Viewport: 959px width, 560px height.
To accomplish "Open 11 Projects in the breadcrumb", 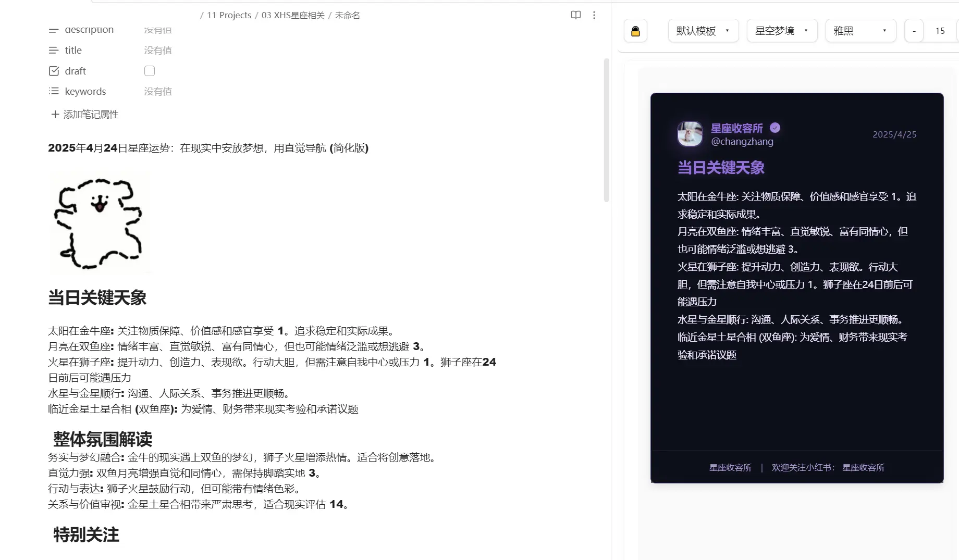I will tap(229, 15).
